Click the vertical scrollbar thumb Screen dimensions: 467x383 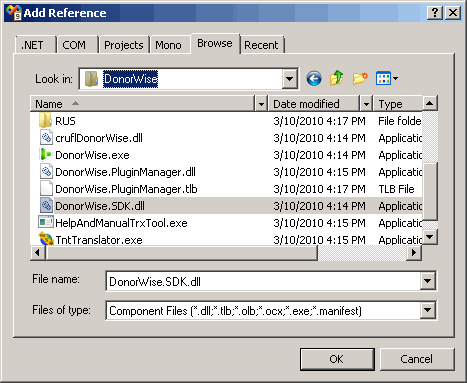coord(430,191)
